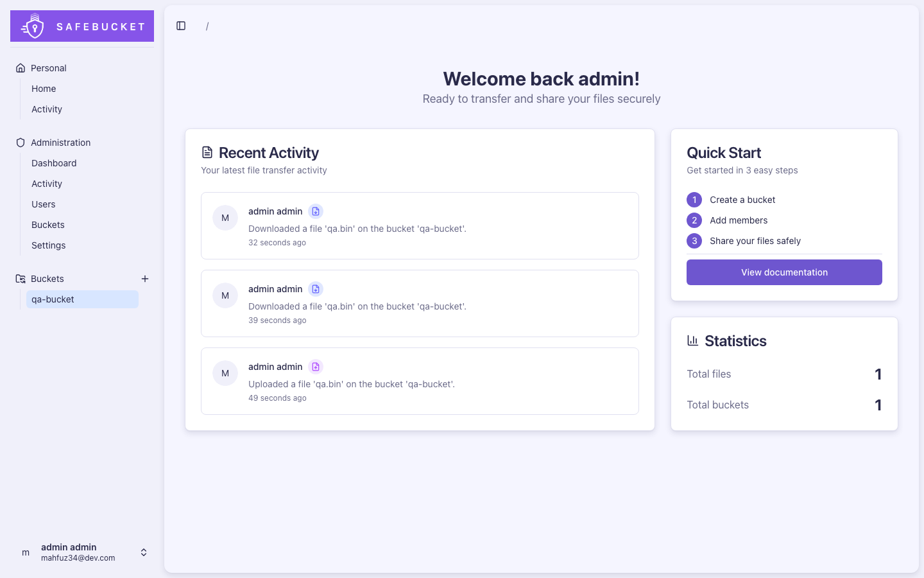Click the breadcrumb slash in header
The height and width of the screenshot is (578, 924).
[x=207, y=26]
